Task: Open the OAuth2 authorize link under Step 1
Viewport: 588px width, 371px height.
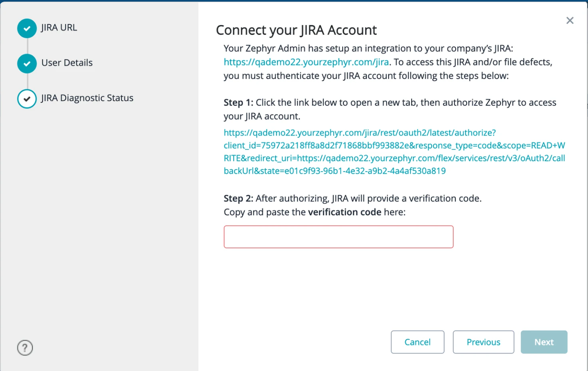Action: 394,152
